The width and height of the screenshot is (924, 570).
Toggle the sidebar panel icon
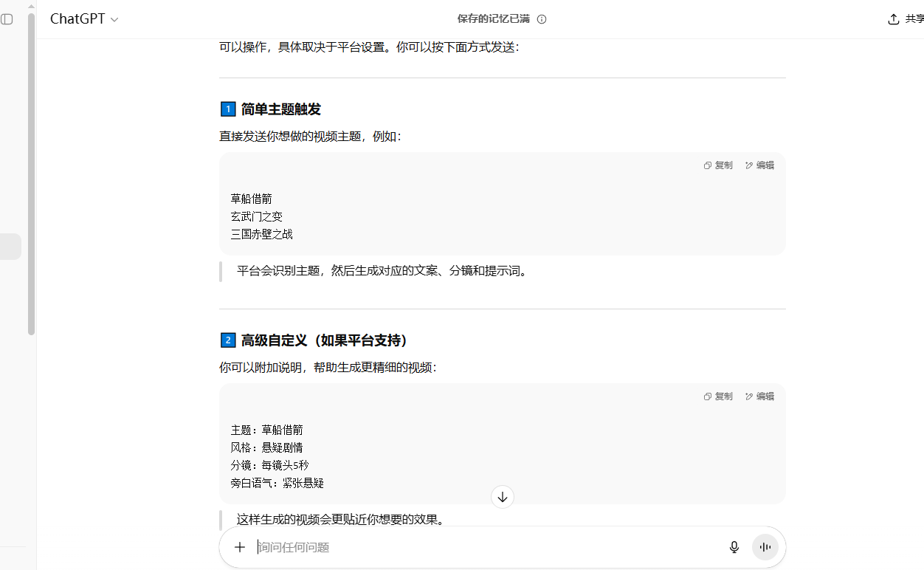click(x=7, y=19)
